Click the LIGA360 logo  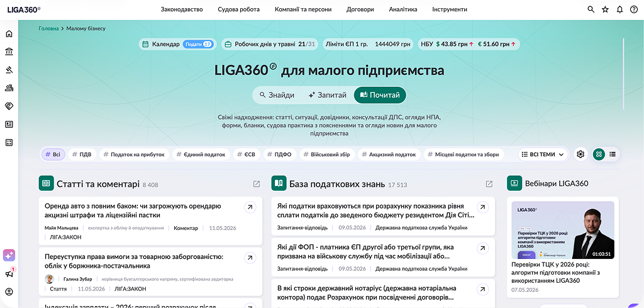24,9
